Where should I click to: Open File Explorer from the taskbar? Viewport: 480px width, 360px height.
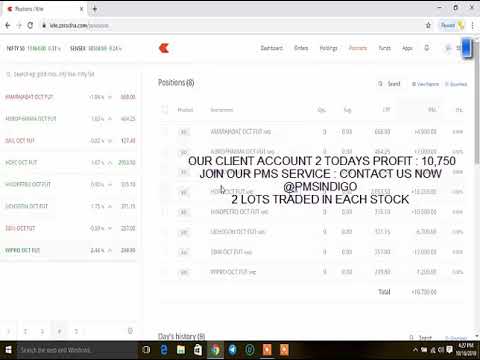coord(181,350)
